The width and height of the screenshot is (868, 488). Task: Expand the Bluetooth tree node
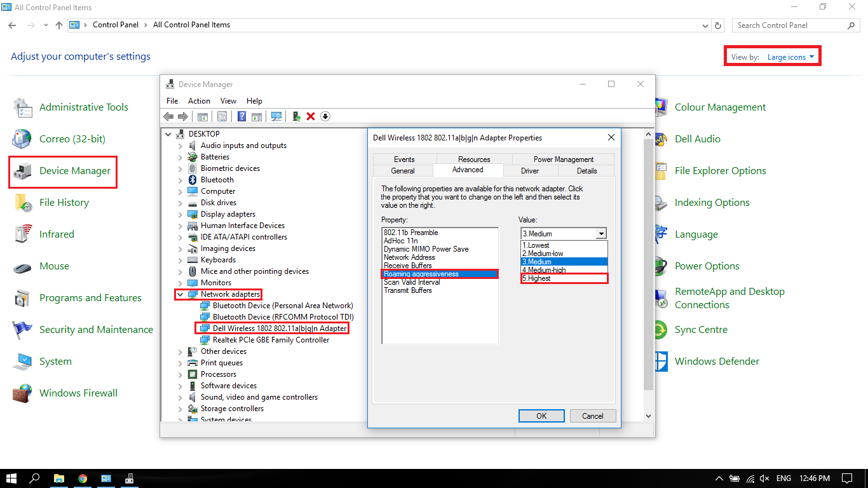[180, 180]
